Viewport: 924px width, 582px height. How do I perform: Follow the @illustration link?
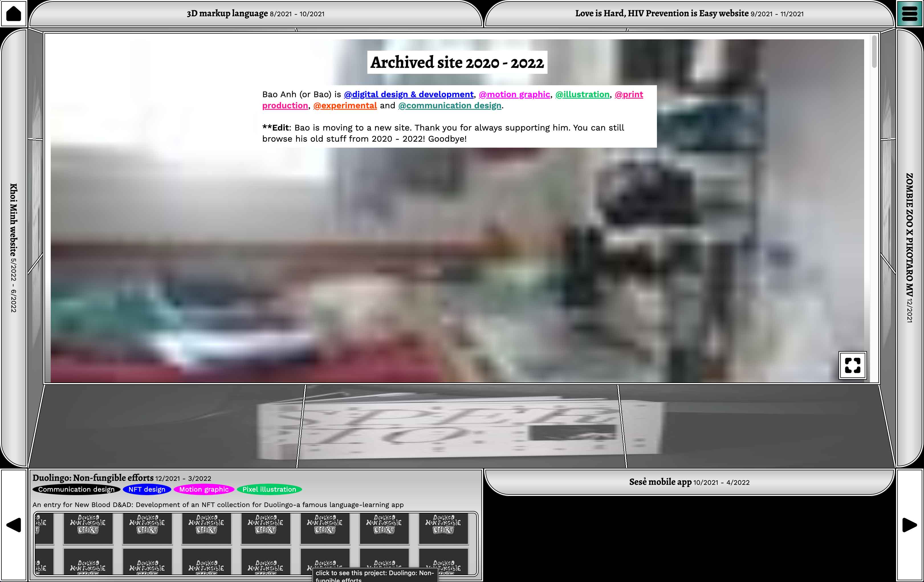582,94
